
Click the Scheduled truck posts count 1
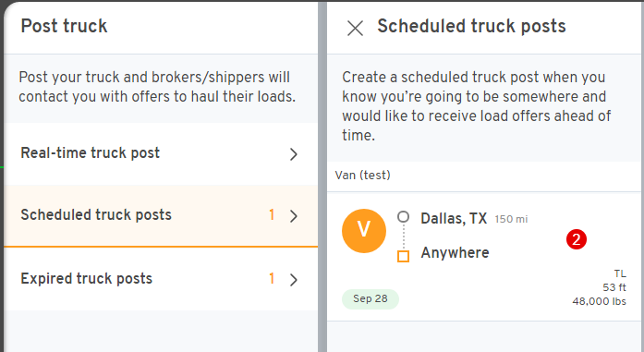point(272,214)
